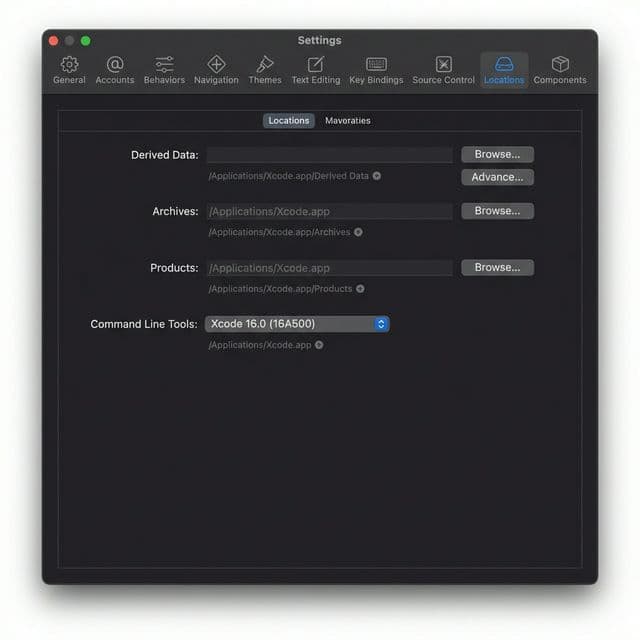Open the Components settings pane
The image size is (640, 640).
pos(560,70)
